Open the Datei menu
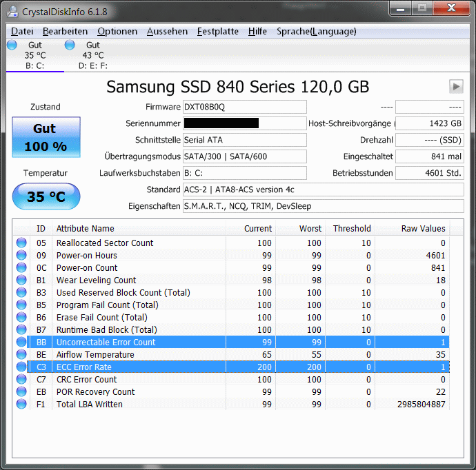Viewport: 476px width, 470px height. coord(22,31)
